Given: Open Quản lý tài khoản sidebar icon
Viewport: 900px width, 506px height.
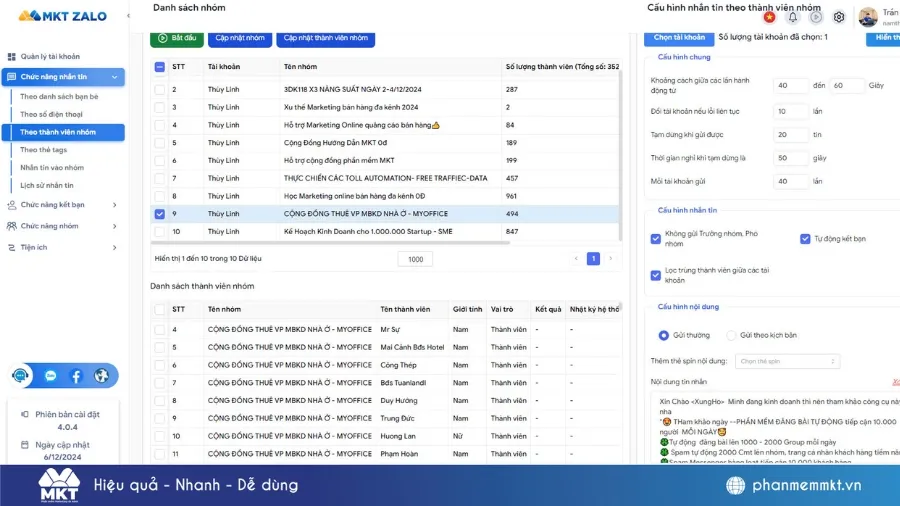Looking at the screenshot, I should pos(11,57).
